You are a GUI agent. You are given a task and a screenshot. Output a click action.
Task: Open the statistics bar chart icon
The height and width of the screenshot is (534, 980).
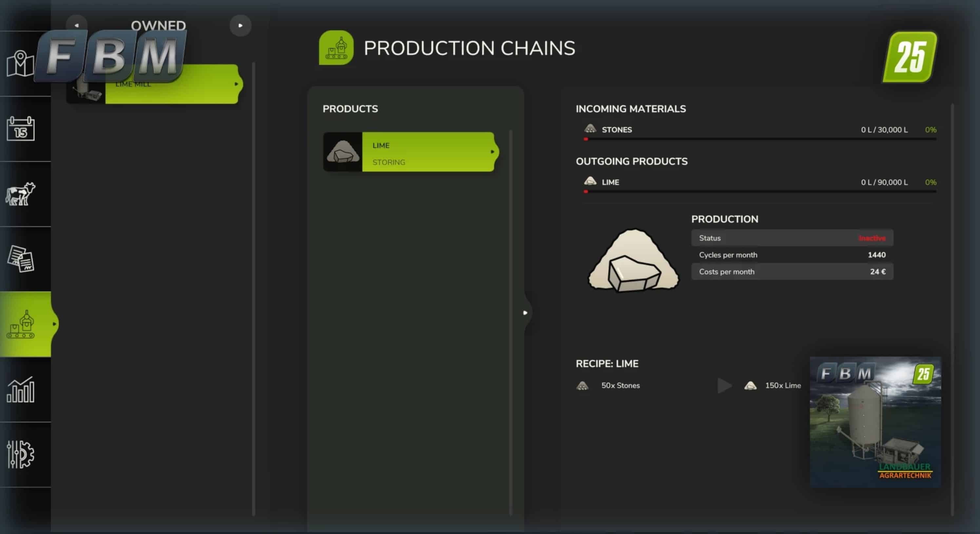point(21,390)
